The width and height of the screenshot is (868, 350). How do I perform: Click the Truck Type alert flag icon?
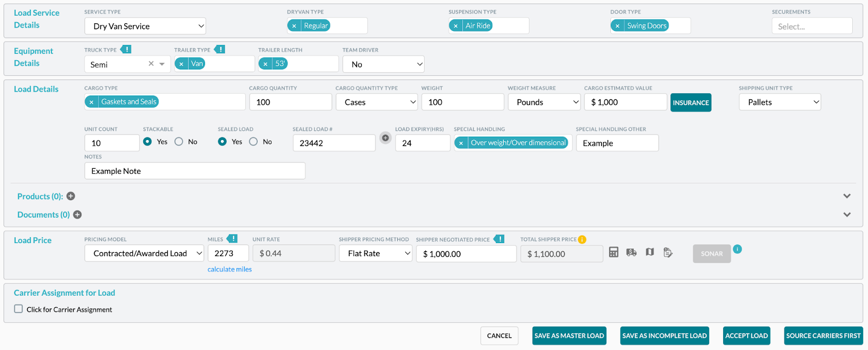tap(126, 49)
